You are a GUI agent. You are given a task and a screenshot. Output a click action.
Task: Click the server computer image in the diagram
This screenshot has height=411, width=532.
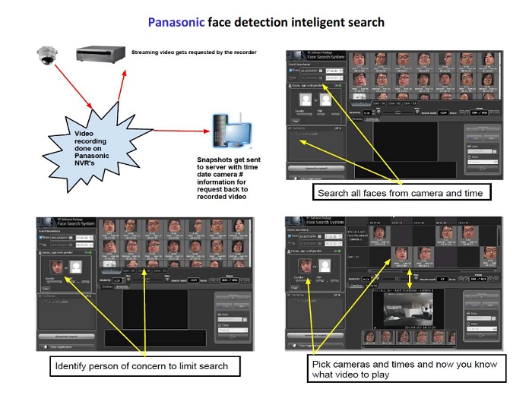233,131
